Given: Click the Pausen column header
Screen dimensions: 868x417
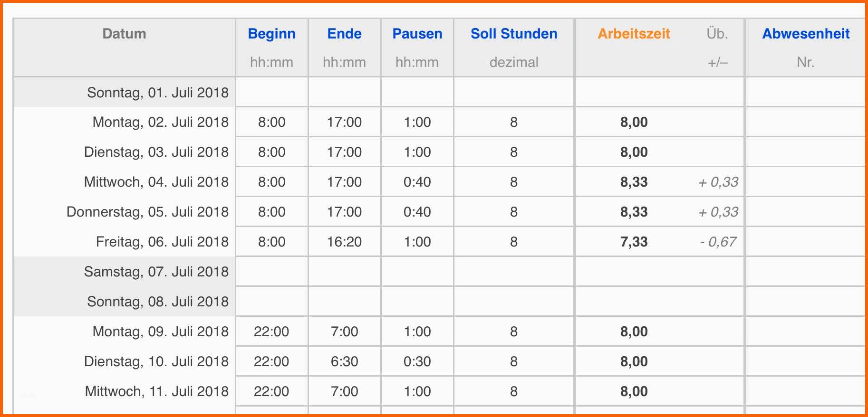Looking at the screenshot, I should [x=417, y=34].
